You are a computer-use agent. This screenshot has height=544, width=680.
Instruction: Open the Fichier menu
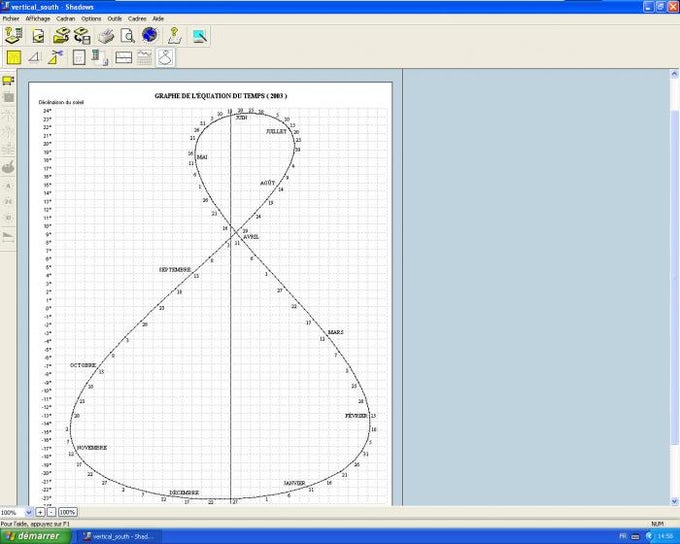coord(11,19)
